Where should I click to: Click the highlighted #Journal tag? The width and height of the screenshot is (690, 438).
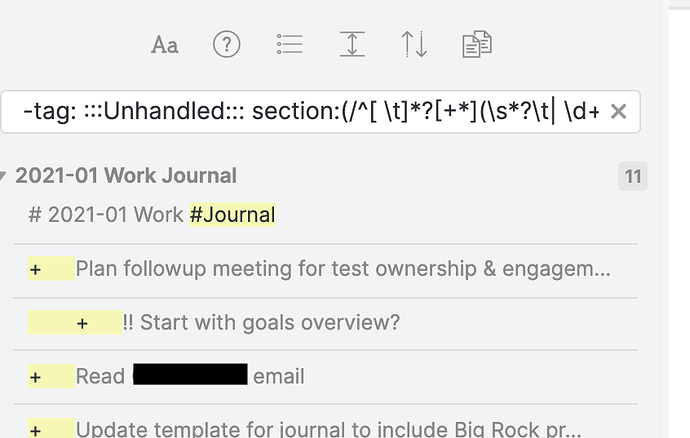coord(232,214)
